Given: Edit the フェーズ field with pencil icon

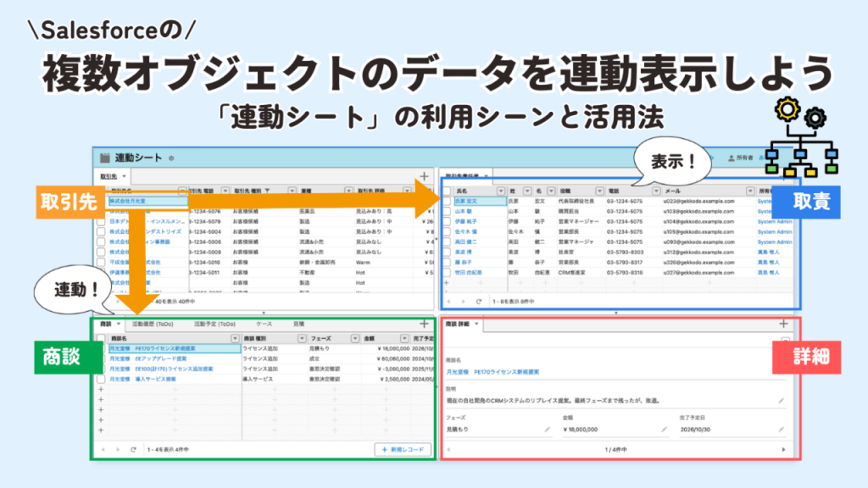Looking at the screenshot, I should (x=547, y=430).
